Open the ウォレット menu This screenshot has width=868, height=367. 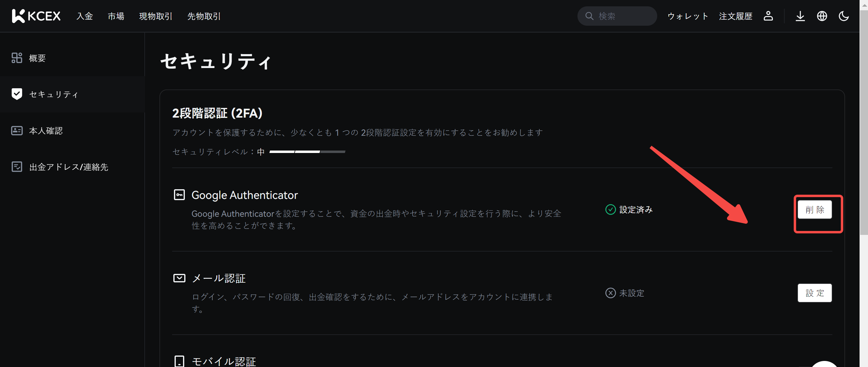[688, 16]
